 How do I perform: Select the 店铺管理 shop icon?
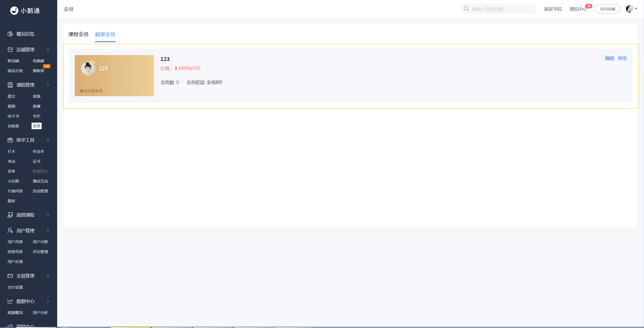point(10,50)
